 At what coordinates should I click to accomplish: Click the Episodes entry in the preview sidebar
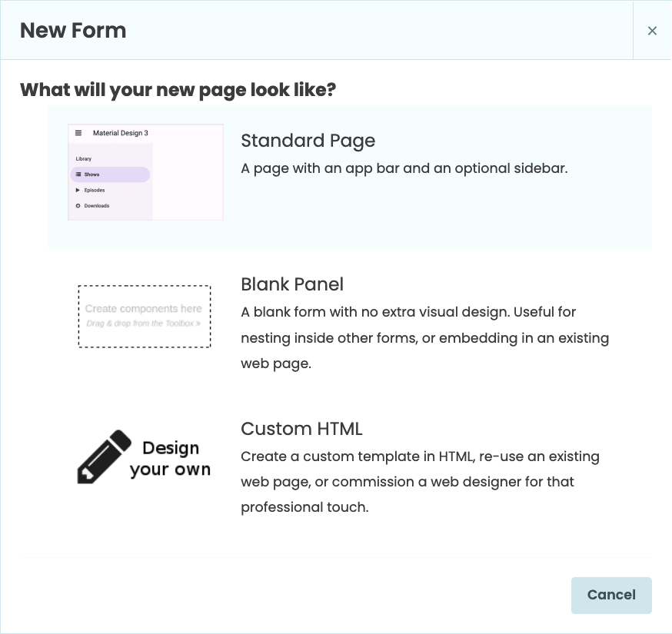click(93, 190)
